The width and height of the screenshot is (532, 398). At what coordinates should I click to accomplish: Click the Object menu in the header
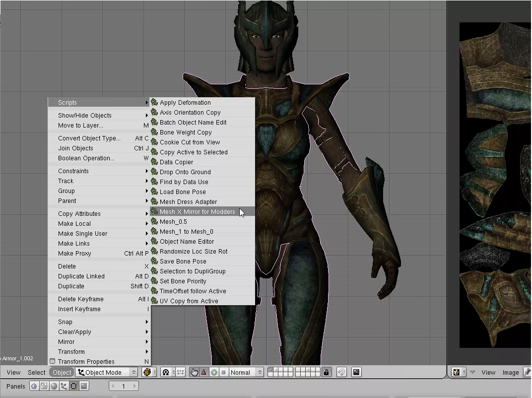pyautogui.click(x=62, y=372)
